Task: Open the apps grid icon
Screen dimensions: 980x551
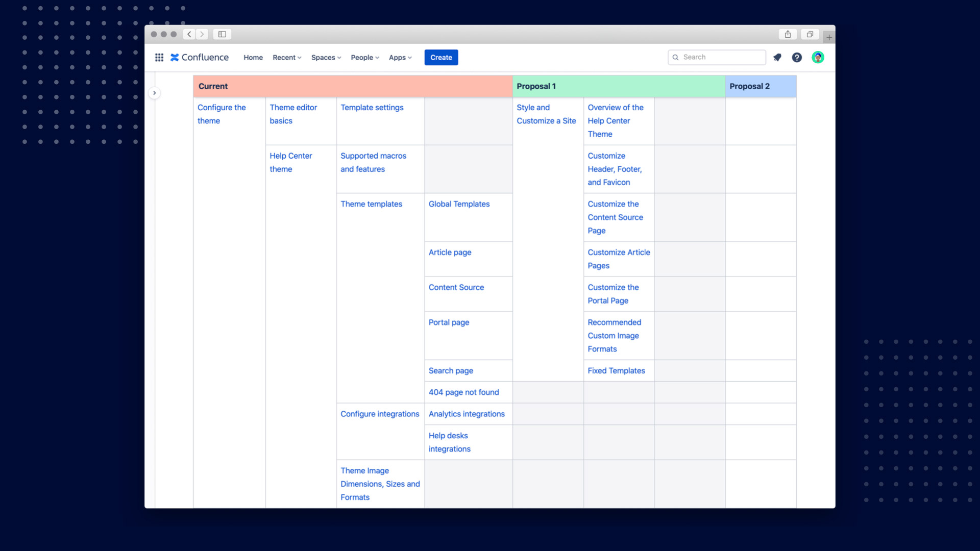Action: click(159, 57)
